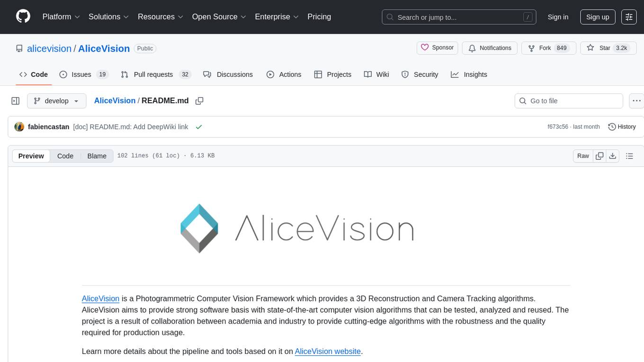Open fabiencastan author link

point(48,127)
